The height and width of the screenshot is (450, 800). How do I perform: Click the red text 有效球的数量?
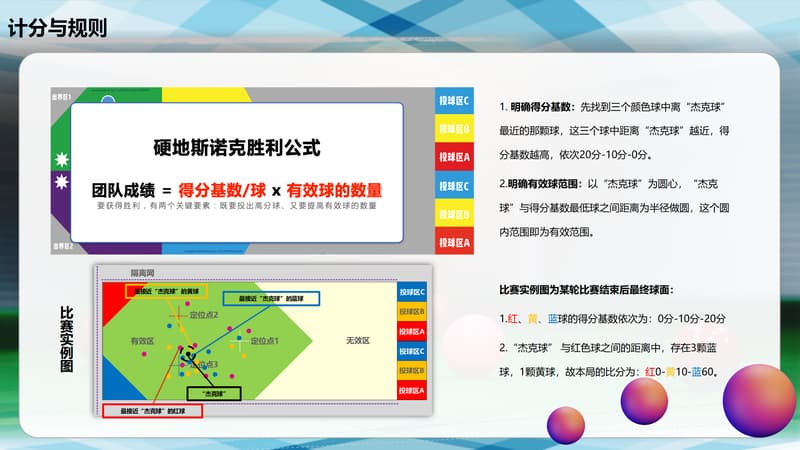335,187
